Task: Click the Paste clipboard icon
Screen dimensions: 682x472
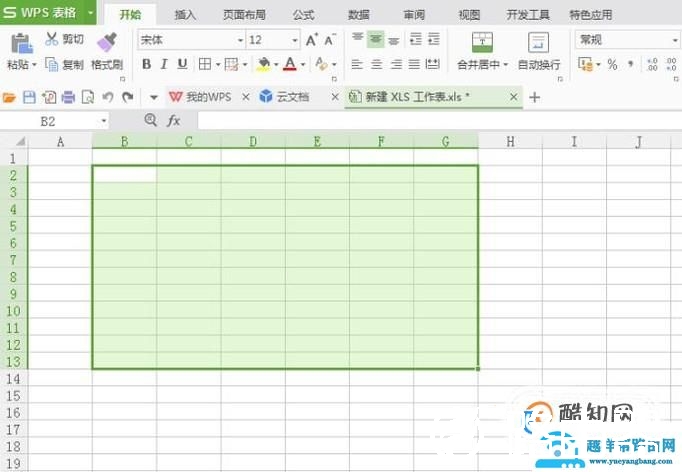Action: [x=22, y=43]
